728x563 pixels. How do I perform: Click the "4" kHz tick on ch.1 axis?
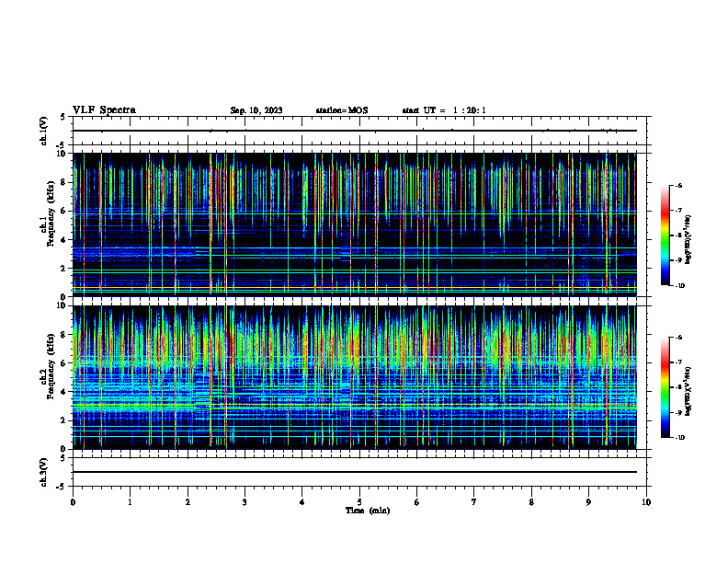(64, 240)
